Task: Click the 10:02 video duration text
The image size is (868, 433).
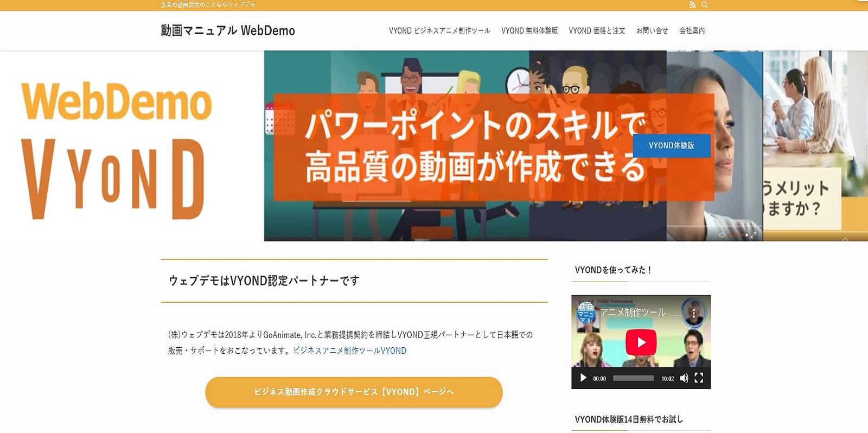Action: tap(667, 379)
